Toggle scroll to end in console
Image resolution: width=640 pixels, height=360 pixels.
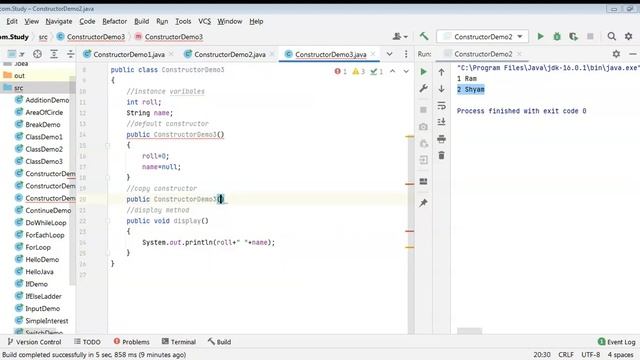(x=441, y=122)
